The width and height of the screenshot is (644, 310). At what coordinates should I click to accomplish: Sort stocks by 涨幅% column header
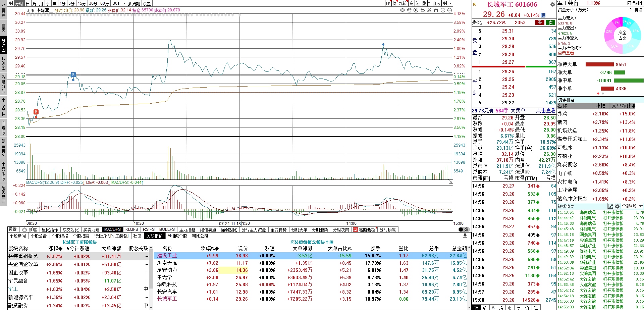point(210,249)
